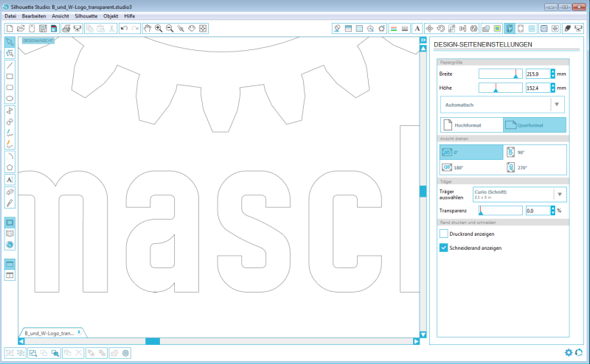The width and height of the screenshot is (590, 364).
Task: Open the cut settings blade icon
Action: pos(568,29)
